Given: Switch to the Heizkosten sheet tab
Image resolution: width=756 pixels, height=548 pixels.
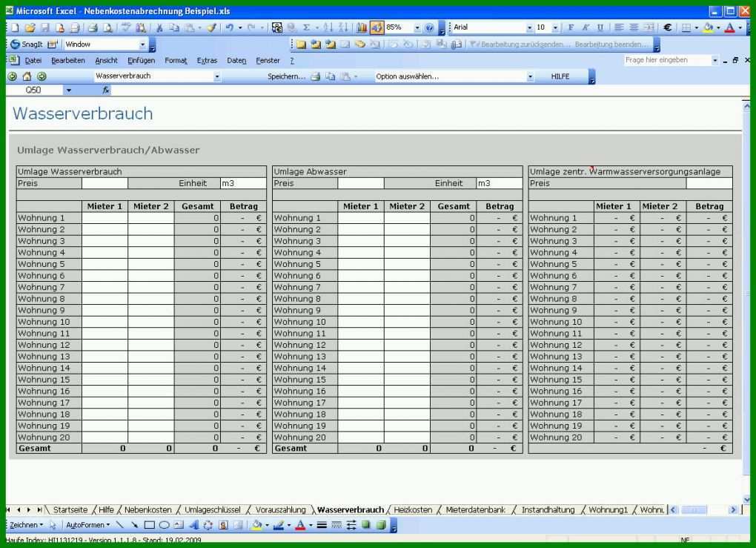Looking at the screenshot, I should point(413,510).
